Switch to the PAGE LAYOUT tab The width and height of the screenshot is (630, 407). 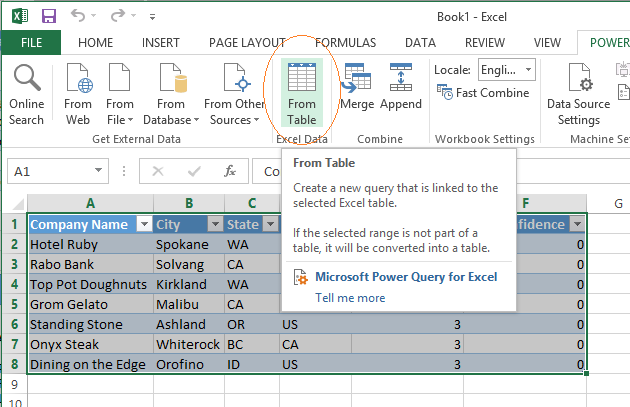click(x=248, y=43)
